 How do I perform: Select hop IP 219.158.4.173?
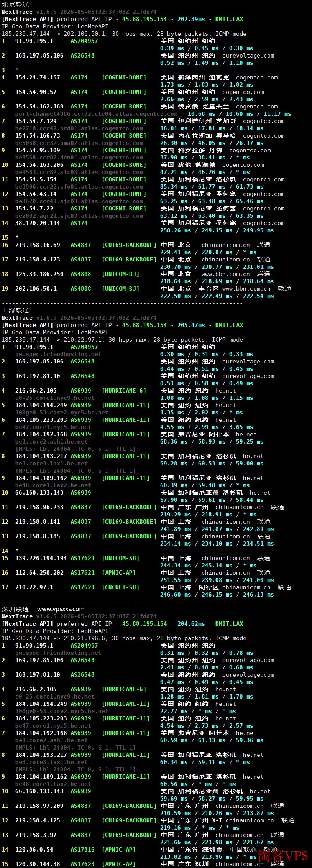coord(38,260)
